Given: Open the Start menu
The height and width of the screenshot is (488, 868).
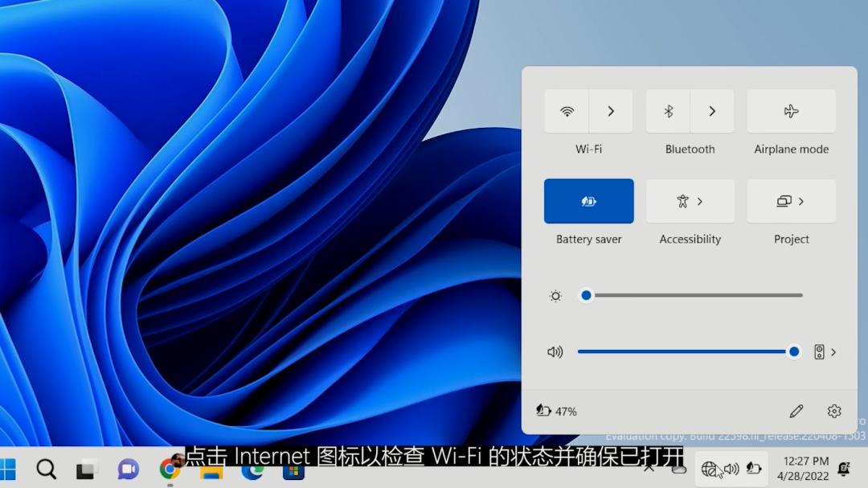Looking at the screenshot, I should click(x=14, y=469).
